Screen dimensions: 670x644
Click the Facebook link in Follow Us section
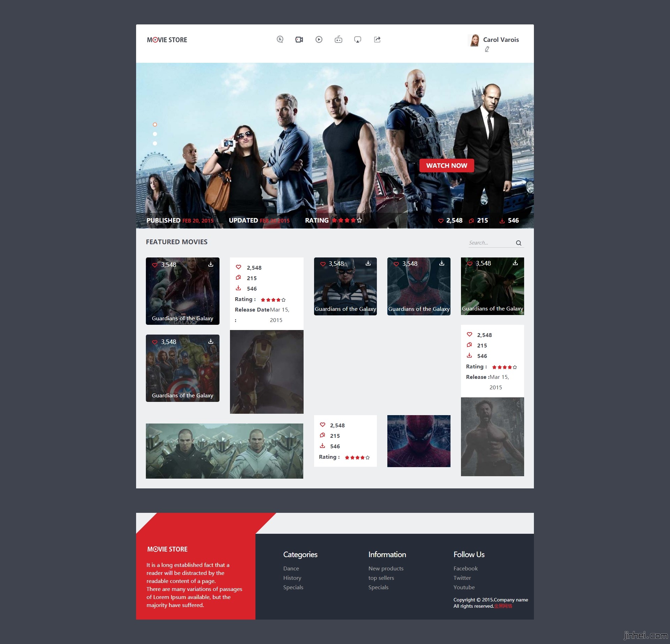coord(466,568)
